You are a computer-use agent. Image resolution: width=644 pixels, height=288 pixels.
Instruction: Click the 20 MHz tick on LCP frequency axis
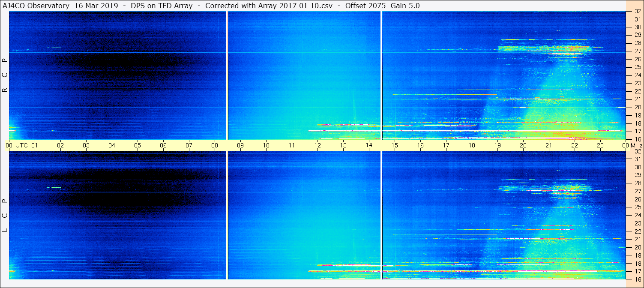coord(638,247)
